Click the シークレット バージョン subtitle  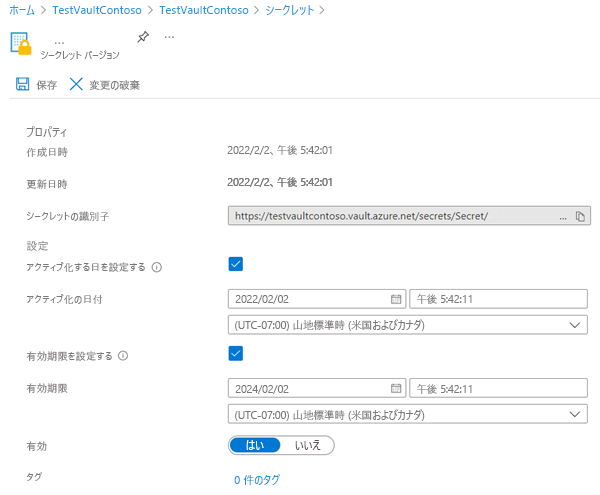[80, 55]
